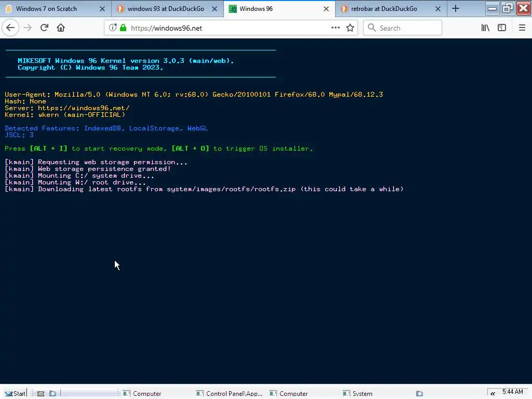Reload the Windows 96 page

click(44, 28)
